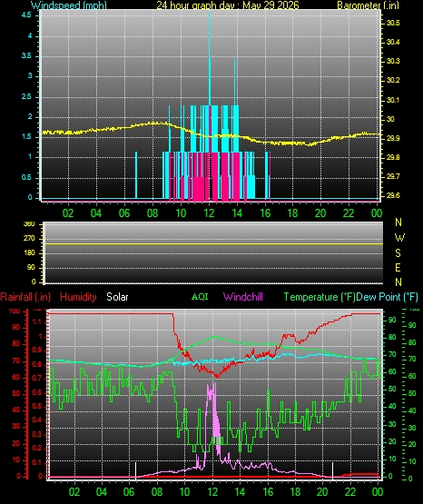
Task: Select the Dew Point (°F) legend label
Action: [x=387, y=297]
